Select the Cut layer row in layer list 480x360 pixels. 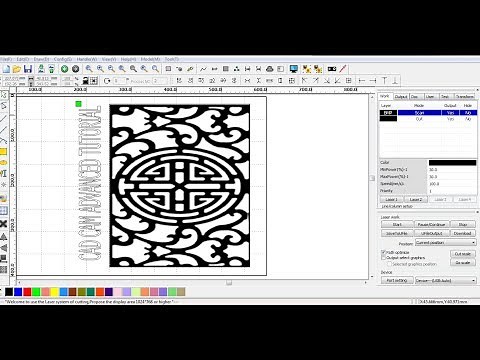[x=428, y=119]
